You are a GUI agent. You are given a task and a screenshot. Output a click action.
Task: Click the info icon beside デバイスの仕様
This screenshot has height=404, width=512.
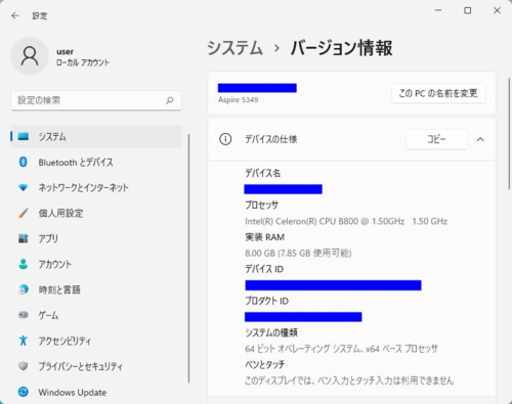pyautogui.click(x=225, y=139)
